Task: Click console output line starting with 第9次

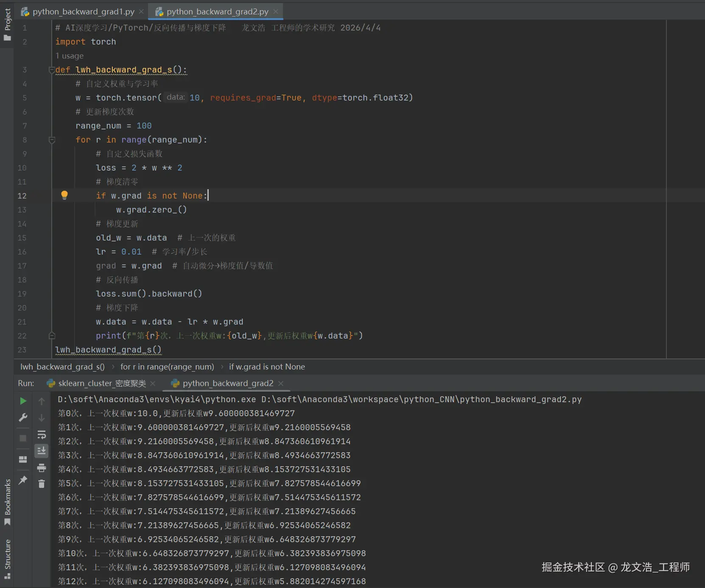Action: pos(207,540)
